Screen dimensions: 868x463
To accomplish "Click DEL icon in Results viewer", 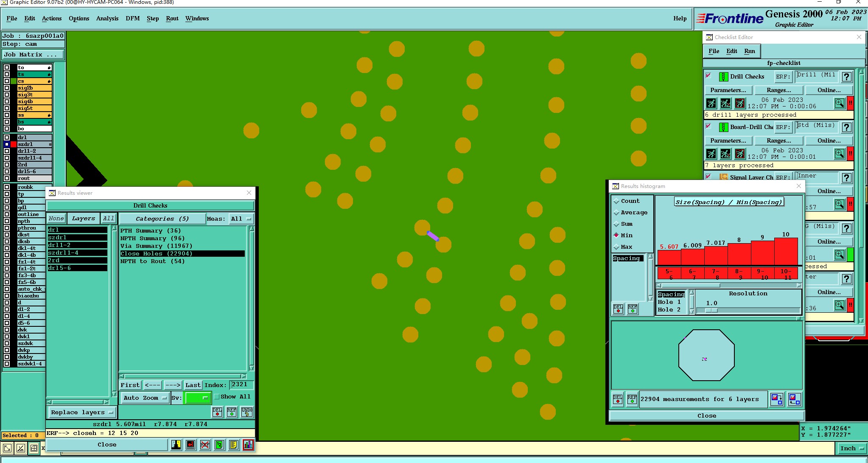I will [217, 412].
